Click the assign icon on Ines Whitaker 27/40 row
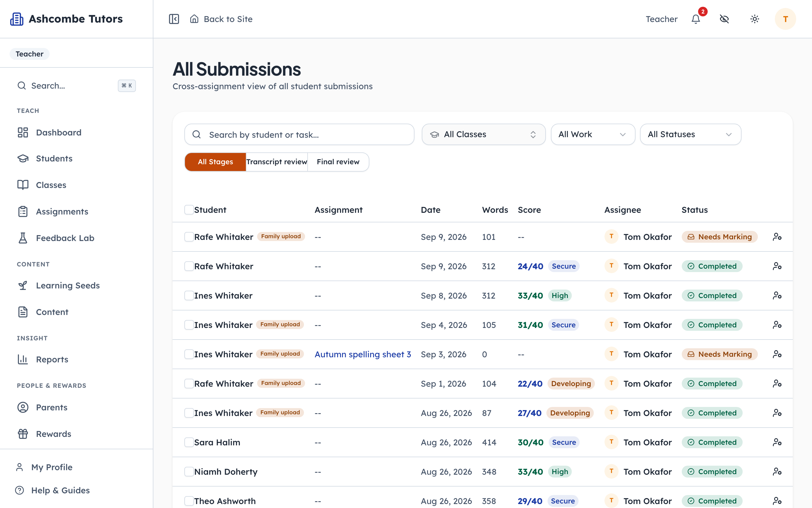Image resolution: width=812 pixels, height=508 pixels. (x=777, y=413)
